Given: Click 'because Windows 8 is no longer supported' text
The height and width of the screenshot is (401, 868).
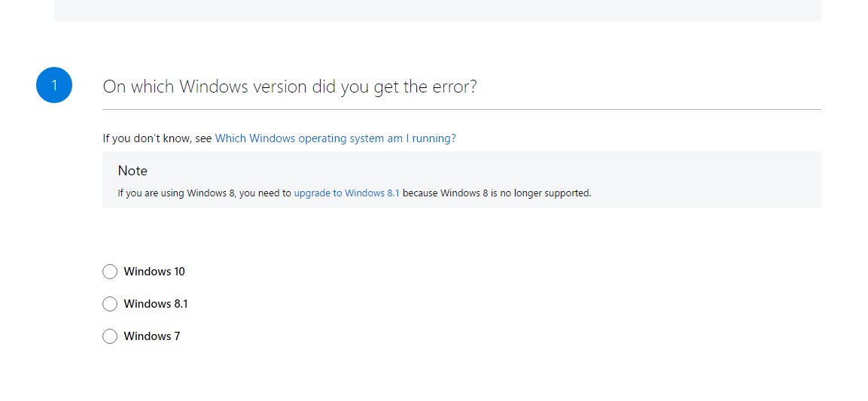Looking at the screenshot, I should pyautogui.click(x=497, y=193).
